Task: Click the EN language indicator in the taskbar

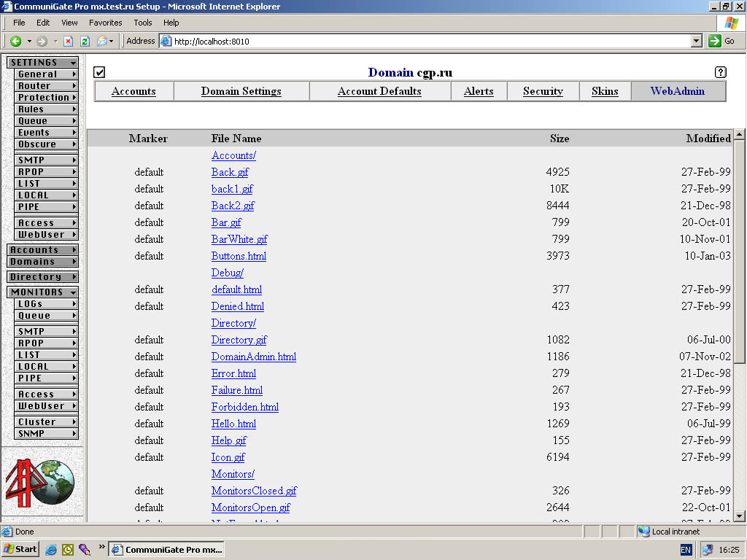Action: [x=686, y=550]
